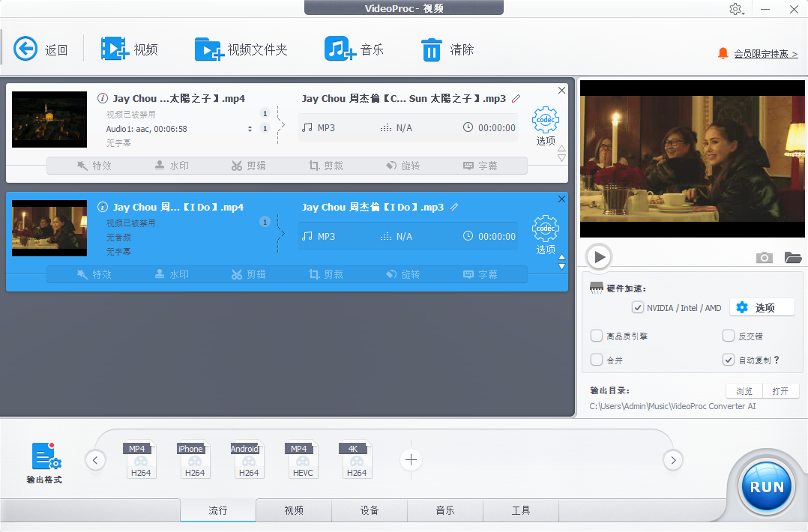Switch to the 工具 toolbox tab
The image size is (808, 532).
(521, 510)
